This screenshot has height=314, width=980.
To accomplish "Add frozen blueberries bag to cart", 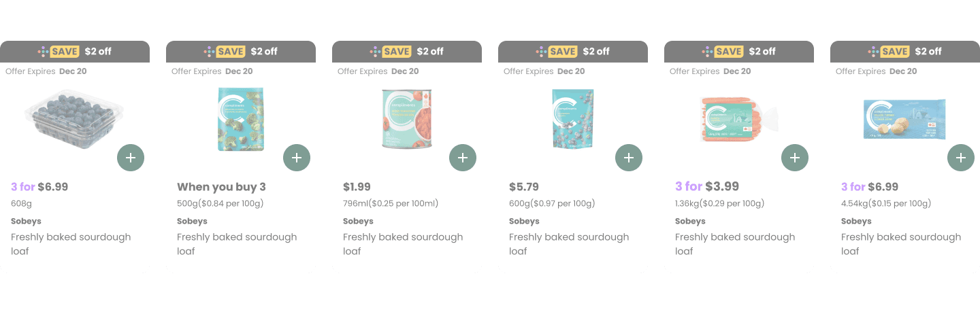I will pyautogui.click(x=629, y=158).
